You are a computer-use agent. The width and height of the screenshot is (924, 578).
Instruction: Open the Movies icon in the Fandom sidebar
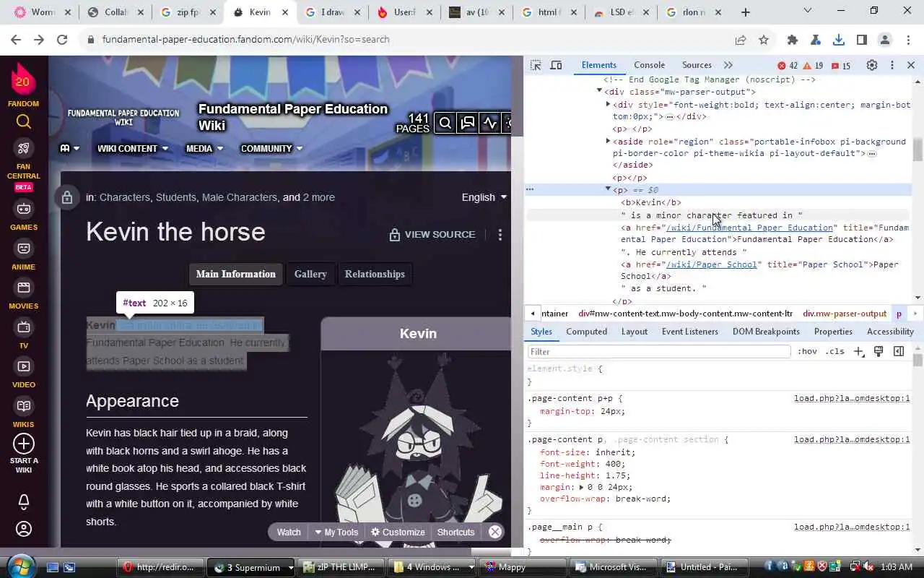pyautogui.click(x=24, y=288)
